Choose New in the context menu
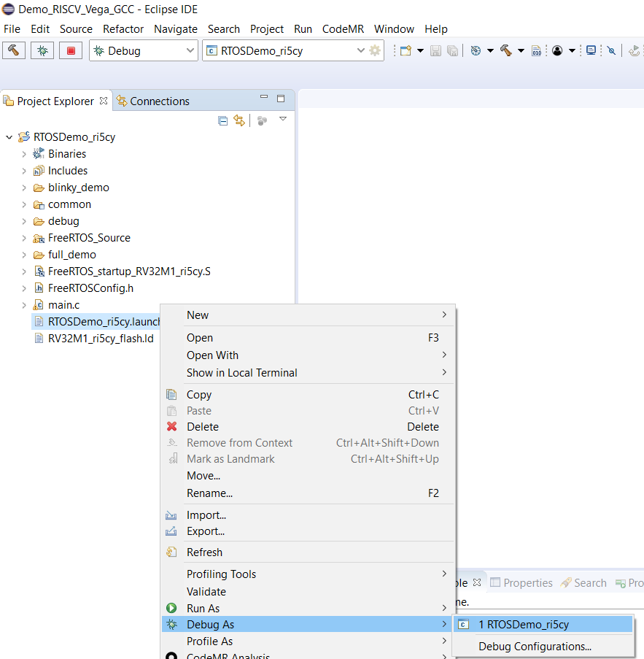 pyautogui.click(x=308, y=315)
